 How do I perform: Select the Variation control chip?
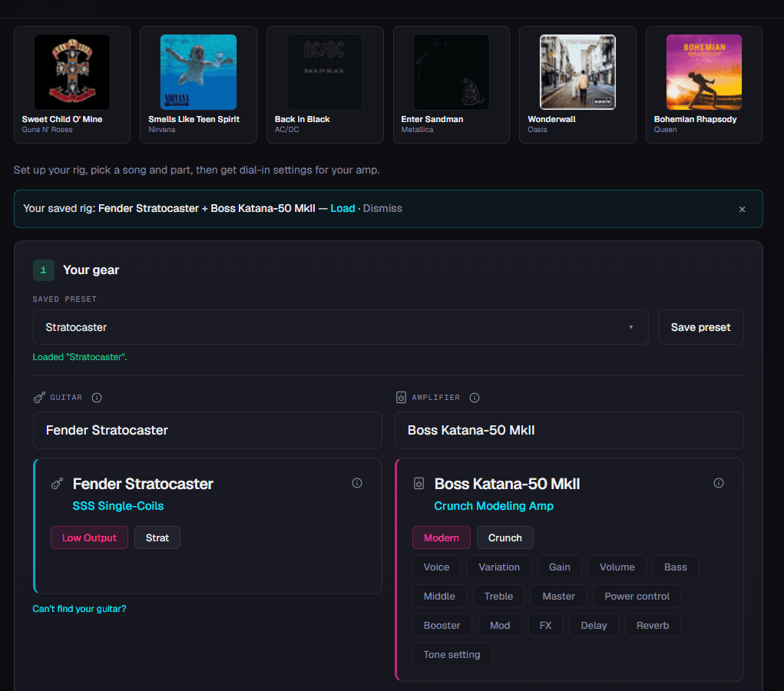(x=499, y=567)
